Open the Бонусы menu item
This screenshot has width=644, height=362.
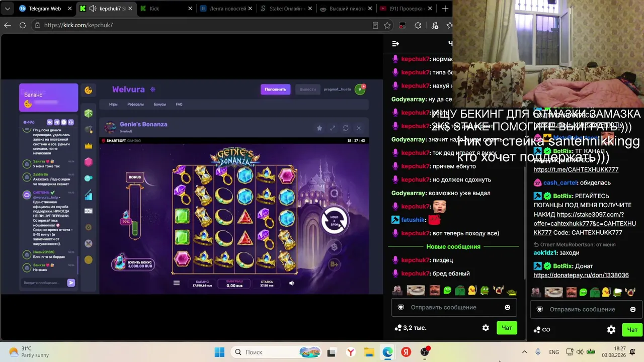click(159, 105)
